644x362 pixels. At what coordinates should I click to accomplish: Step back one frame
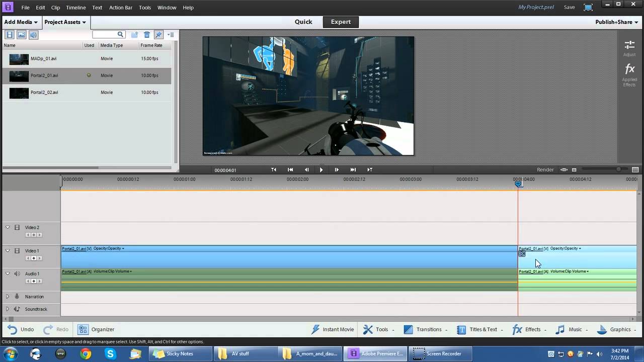[306, 170]
